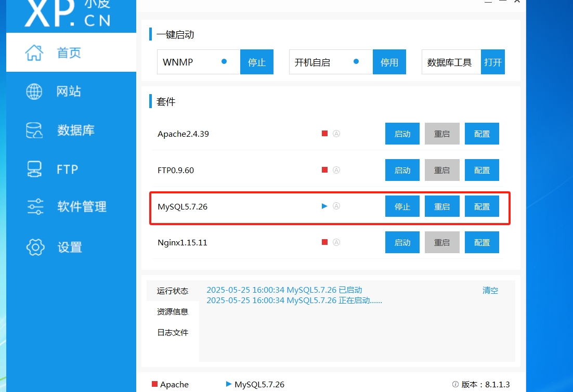Screen dimensions: 573x392
Task: Click the gear icon beside 设置
Action: pyautogui.click(x=35, y=247)
